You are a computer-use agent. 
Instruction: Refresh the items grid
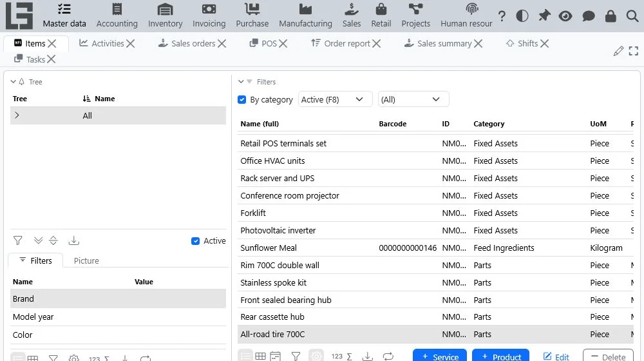(388, 356)
